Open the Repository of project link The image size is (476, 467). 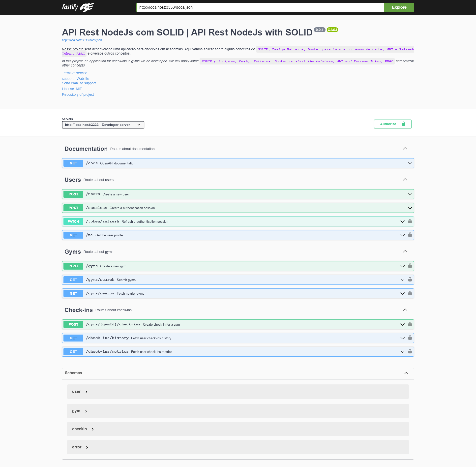[78, 94]
